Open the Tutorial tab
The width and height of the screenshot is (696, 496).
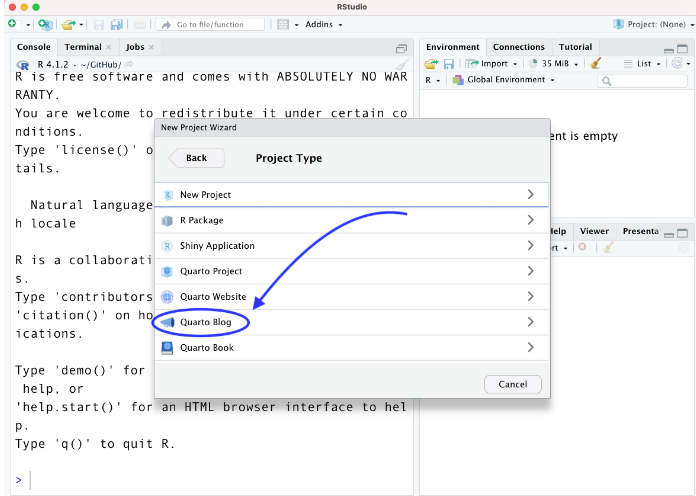point(575,47)
